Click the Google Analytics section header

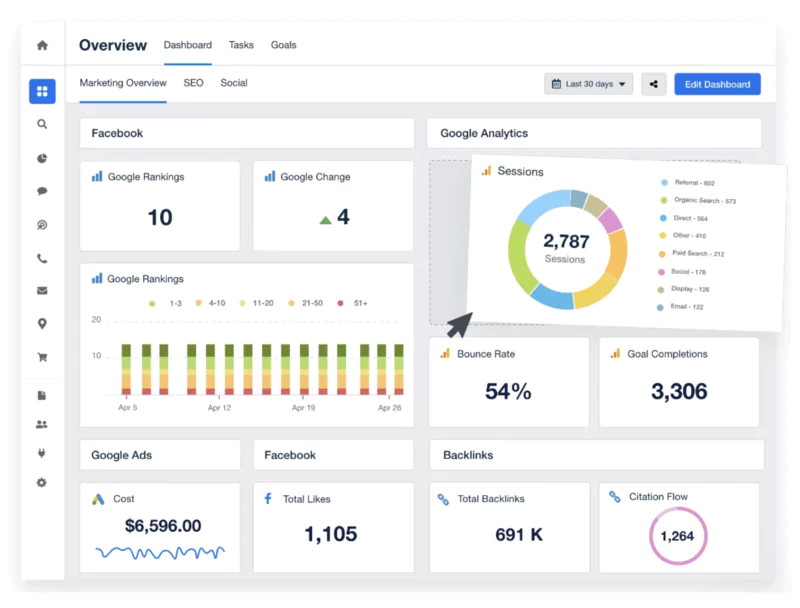[x=594, y=133]
